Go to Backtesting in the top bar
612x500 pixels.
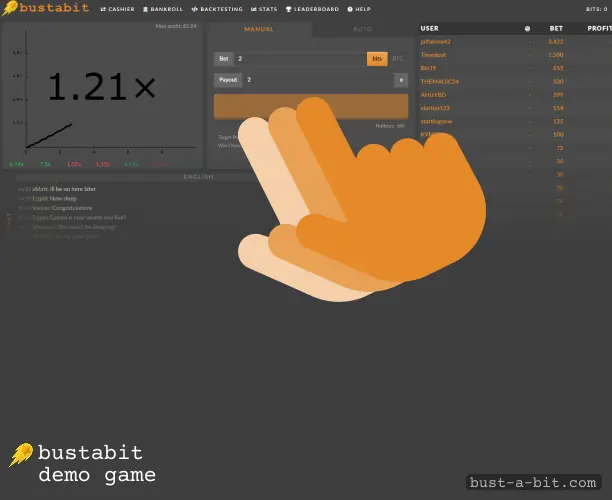point(217,9)
